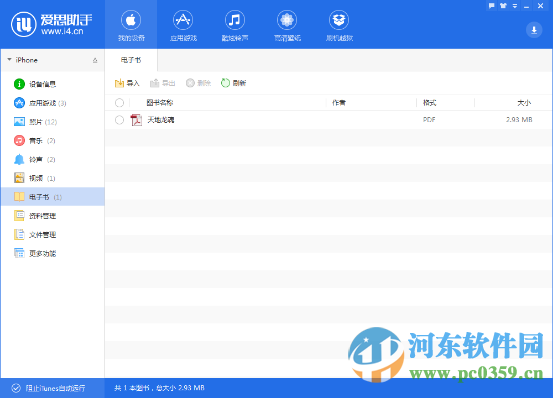Click the PDF format cell
This screenshot has width=553, height=398.
pyautogui.click(x=429, y=120)
